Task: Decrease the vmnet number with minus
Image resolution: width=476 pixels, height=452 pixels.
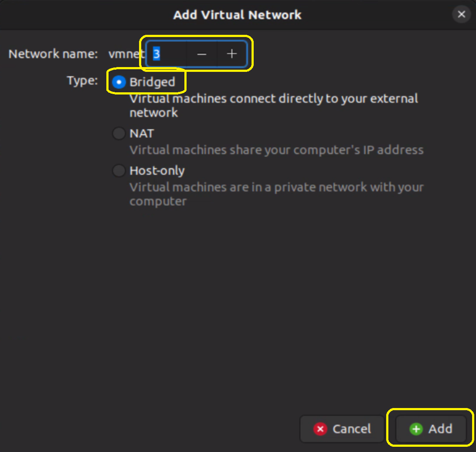Action: tap(201, 54)
